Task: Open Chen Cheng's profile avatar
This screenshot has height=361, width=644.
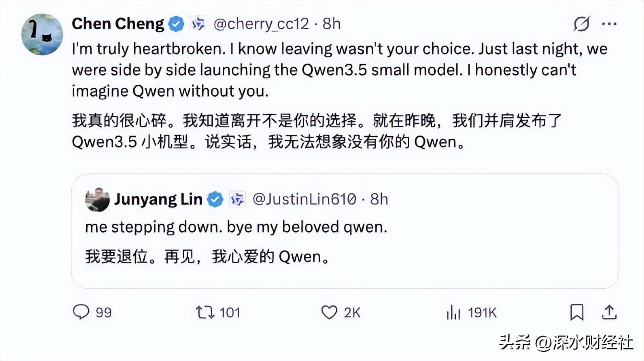Action: [42, 34]
